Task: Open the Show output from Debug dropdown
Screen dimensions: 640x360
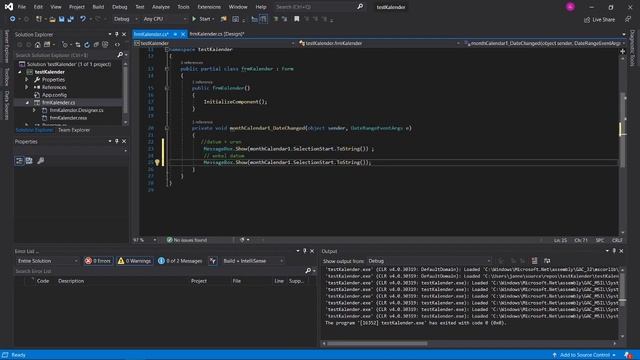Action: coord(429,261)
